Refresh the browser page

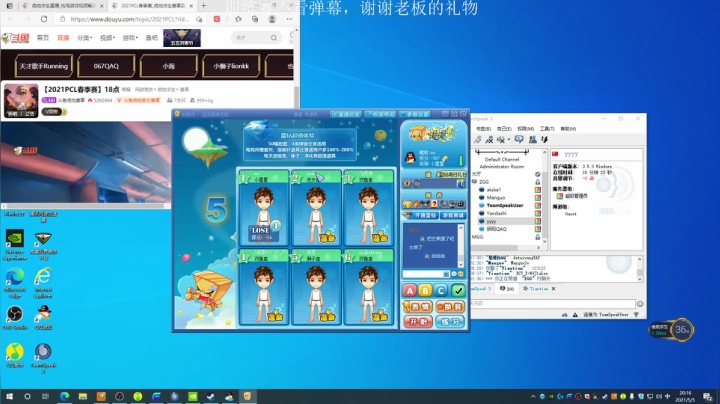pyautogui.click(x=44, y=19)
